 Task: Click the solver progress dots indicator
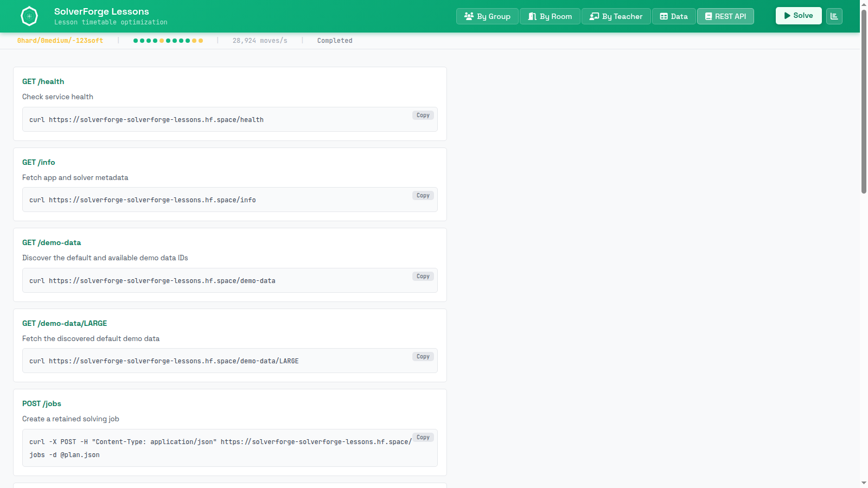click(x=168, y=41)
